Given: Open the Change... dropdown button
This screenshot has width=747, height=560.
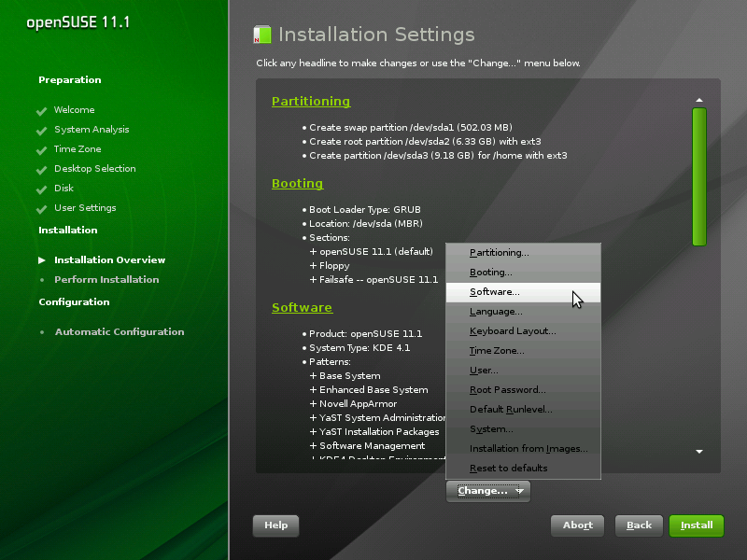Looking at the screenshot, I should (488, 491).
